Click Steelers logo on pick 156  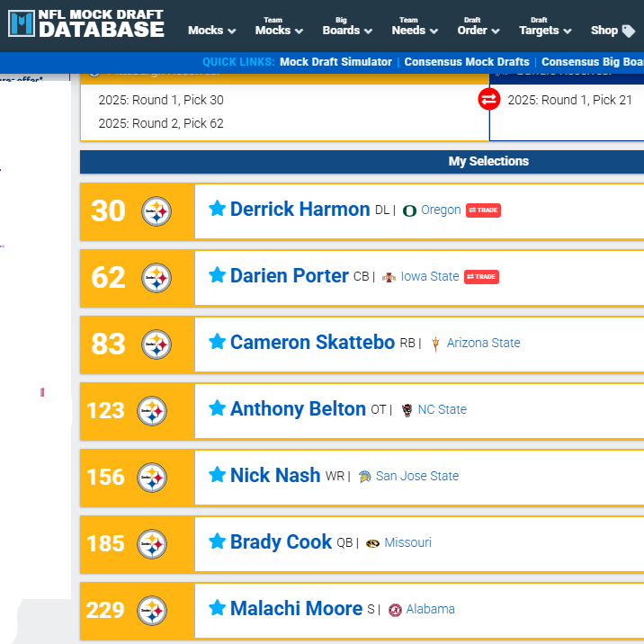[151, 478]
